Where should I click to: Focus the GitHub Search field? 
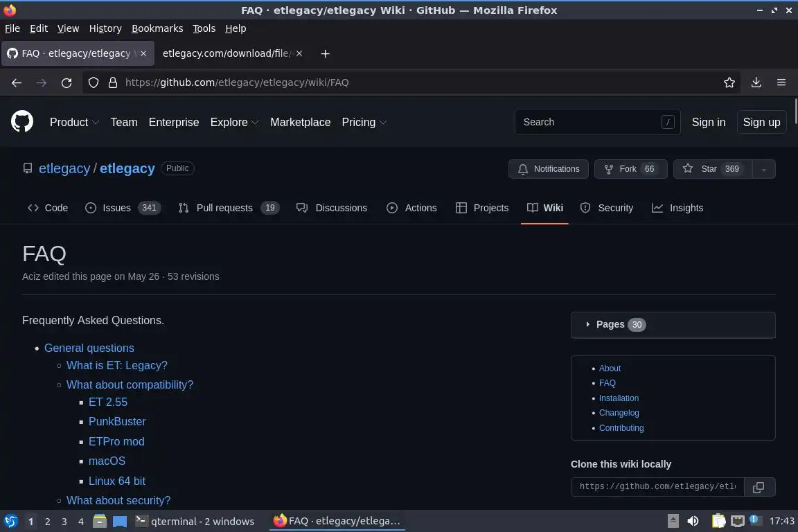point(598,122)
